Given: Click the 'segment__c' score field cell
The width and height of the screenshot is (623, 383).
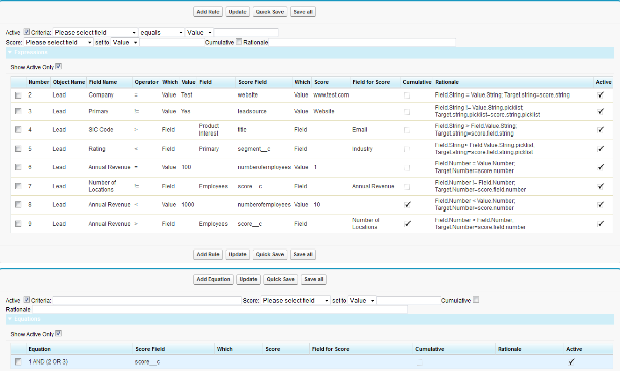Looking at the screenshot, I should (x=254, y=149).
